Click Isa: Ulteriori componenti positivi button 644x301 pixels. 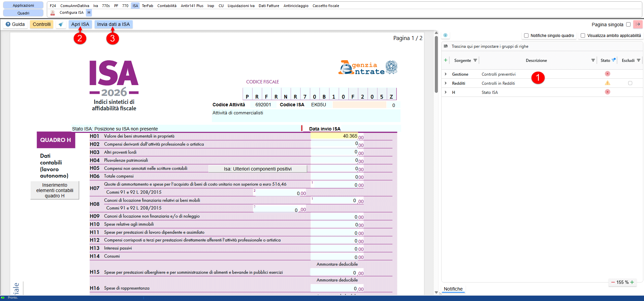[x=258, y=169]
